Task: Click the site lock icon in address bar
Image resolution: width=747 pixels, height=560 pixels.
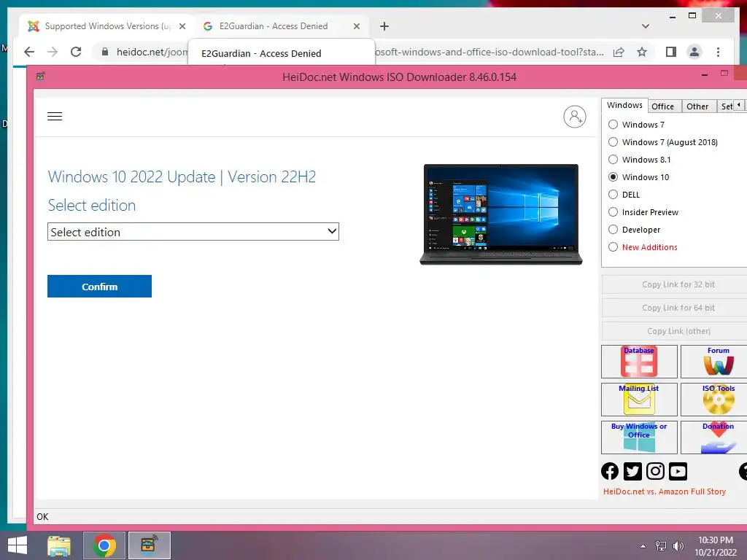Action: pyautogui.click(x=105, y=52)
